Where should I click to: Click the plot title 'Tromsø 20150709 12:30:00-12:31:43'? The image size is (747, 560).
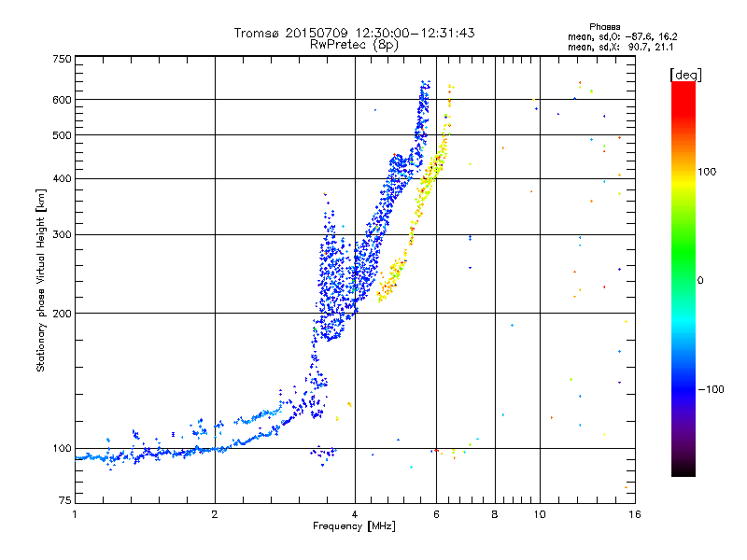[x=354, y=33]
